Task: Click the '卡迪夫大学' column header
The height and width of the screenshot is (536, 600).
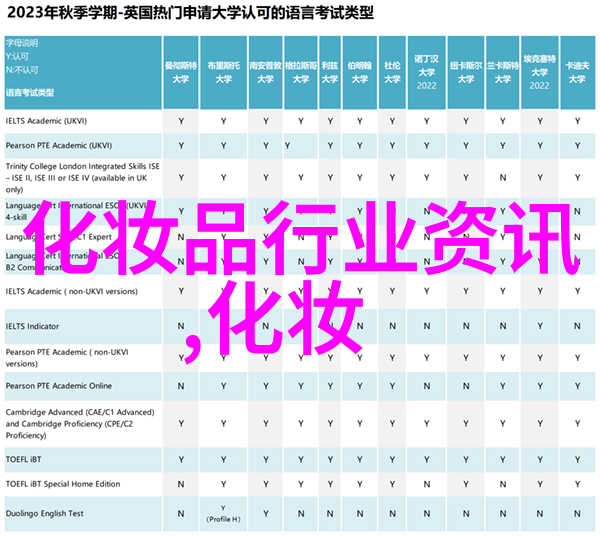Action: point(577,73)
